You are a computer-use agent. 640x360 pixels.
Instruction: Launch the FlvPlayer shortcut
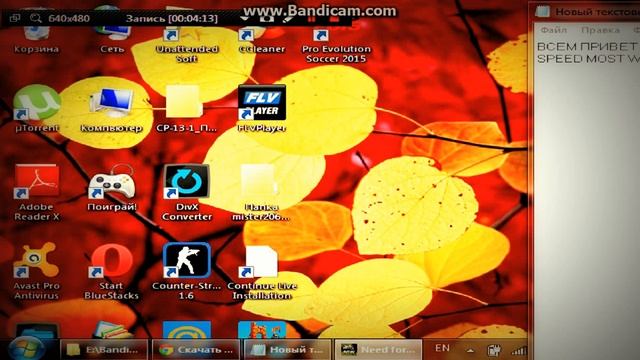tap(262, 109)
